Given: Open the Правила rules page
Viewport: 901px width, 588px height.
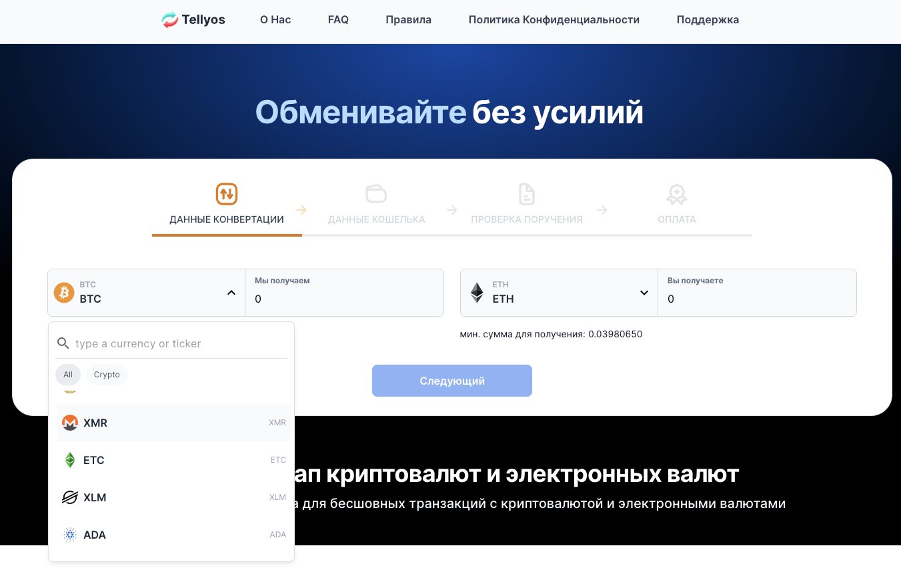Looking at the screenshot, I should pyautogui.click(x=408, y=20).
